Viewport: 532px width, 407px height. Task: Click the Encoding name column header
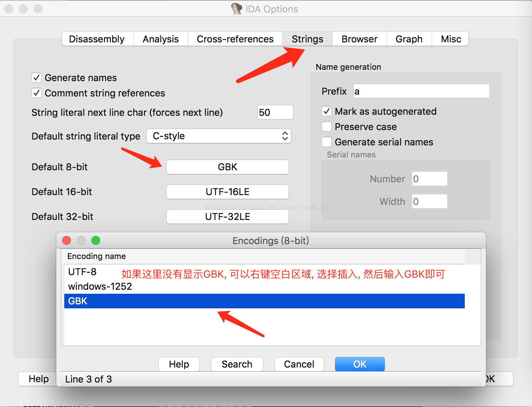[263, 256]
